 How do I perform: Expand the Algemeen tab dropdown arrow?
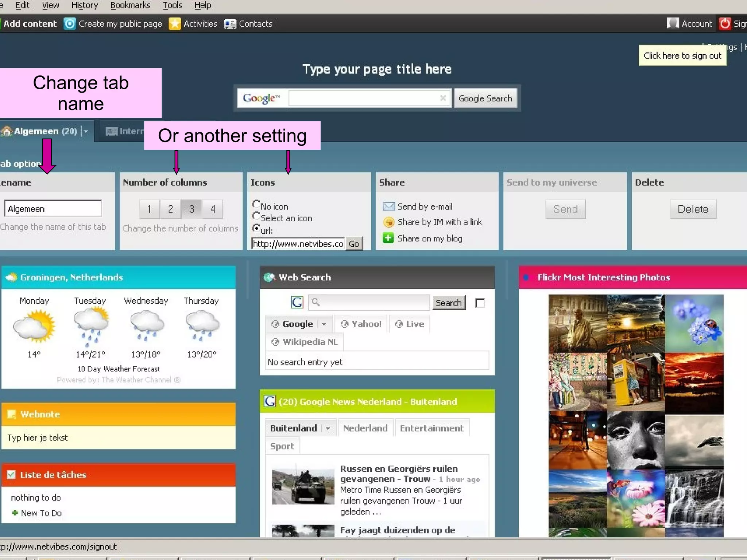click(86, 131)
